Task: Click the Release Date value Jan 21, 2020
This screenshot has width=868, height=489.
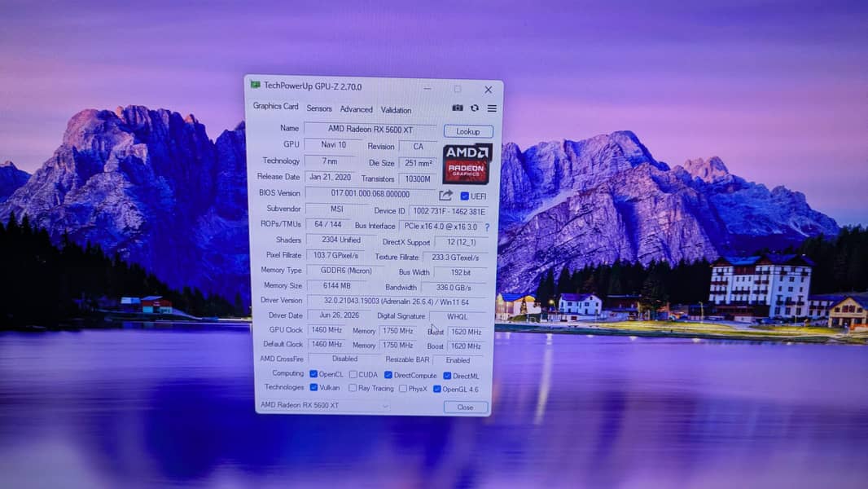Action: pyautogui.click(x=331, y=177)
